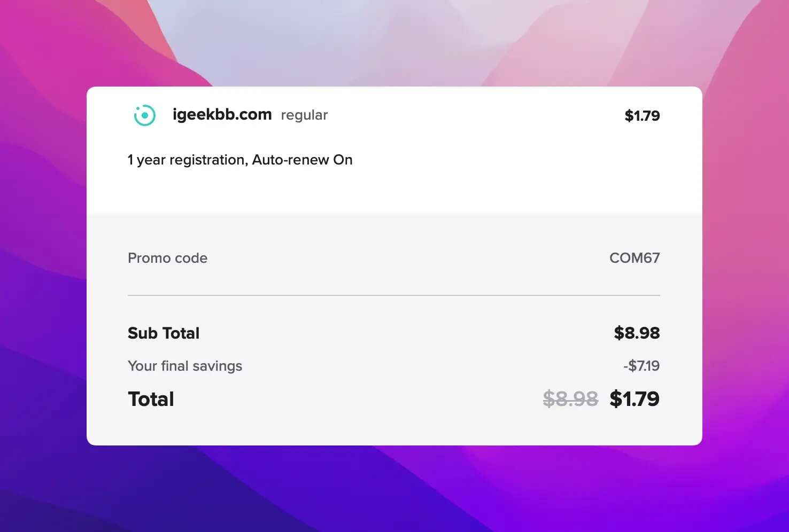Select the igeekbb.com domain name

tap(222, 115)
